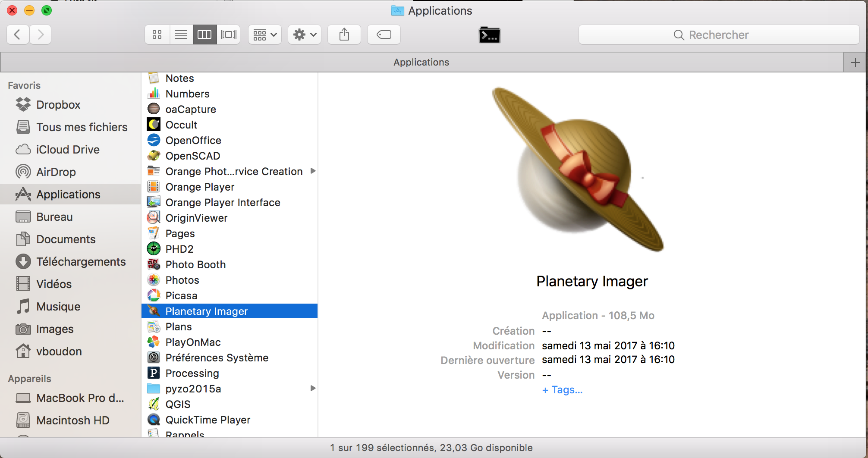
Task: Go back with the left arrow button
Action: tap(18, 35)
